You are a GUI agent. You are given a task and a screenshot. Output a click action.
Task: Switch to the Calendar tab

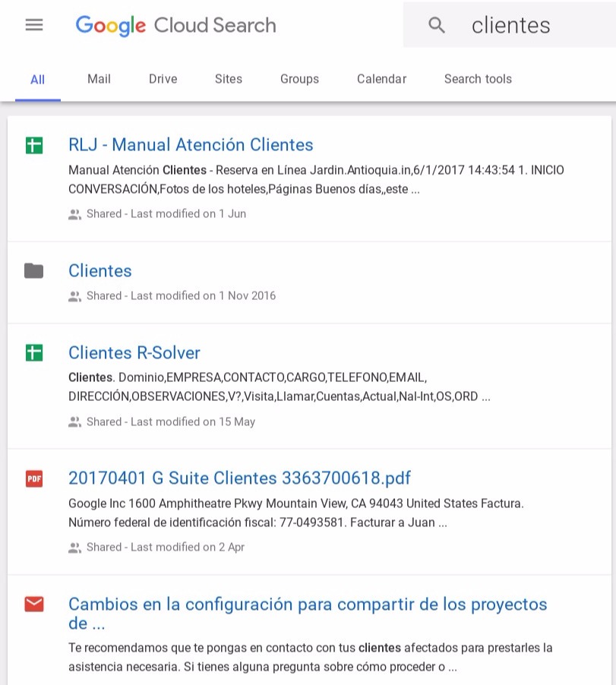[x=381, y=79]
